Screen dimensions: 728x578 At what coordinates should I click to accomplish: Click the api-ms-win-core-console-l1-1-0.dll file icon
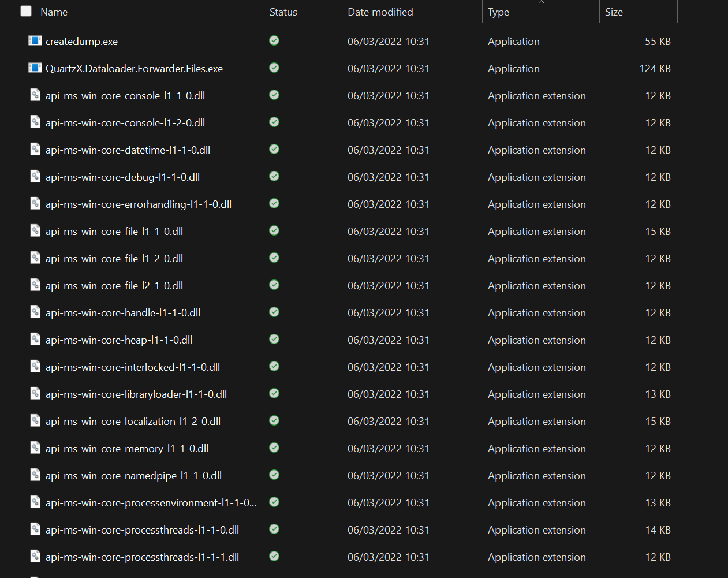click(x=35, y=95)
